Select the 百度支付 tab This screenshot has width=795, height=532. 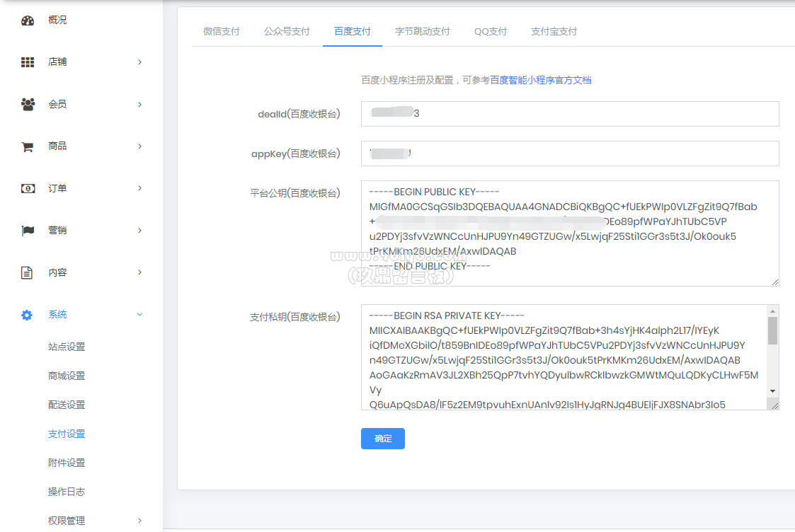[353, 31]
